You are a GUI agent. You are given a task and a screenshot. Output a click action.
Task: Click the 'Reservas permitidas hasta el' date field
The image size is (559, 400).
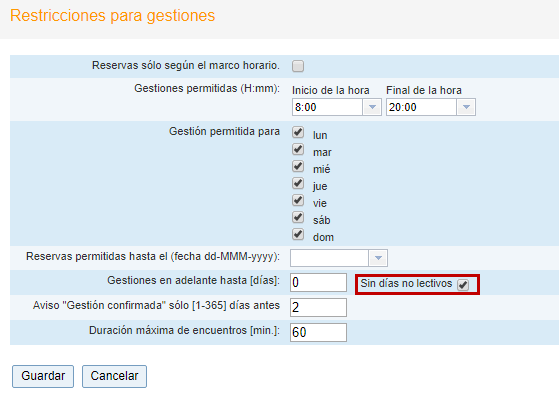point(329,258)
